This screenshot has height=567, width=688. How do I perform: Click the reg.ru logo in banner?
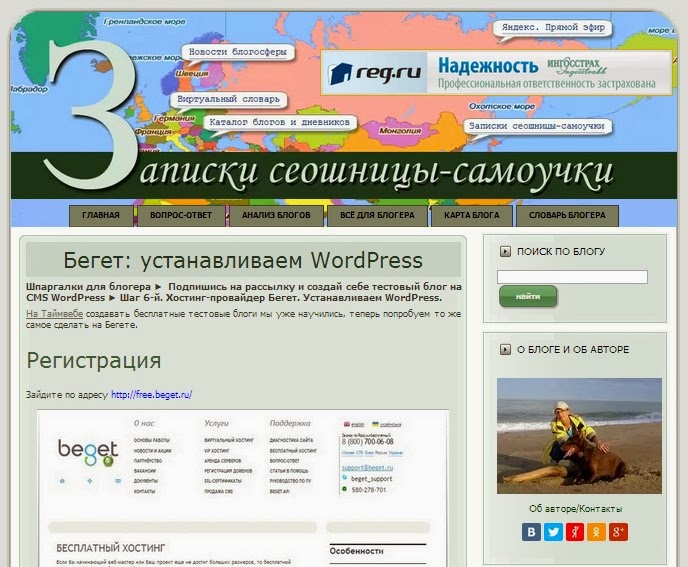[375, 73]
